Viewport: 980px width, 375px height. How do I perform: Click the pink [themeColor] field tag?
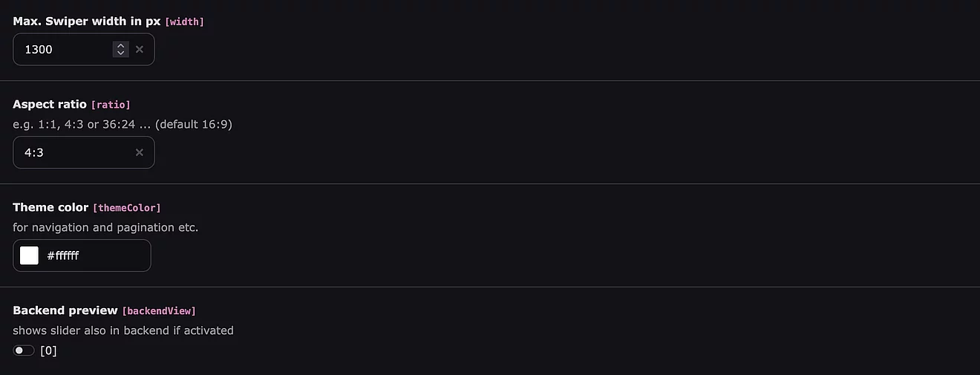pyautogui.click(x=126, y=208)
